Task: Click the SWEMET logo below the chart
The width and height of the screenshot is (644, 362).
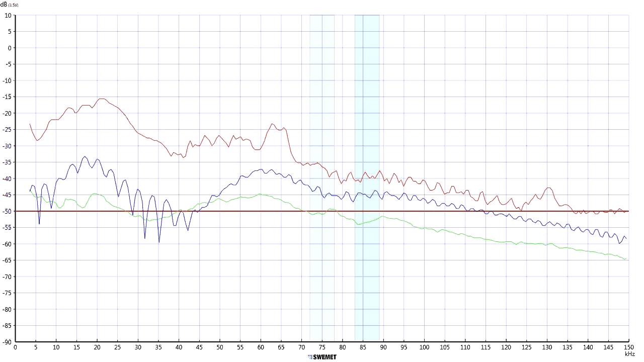Action: tap(321, 357)
